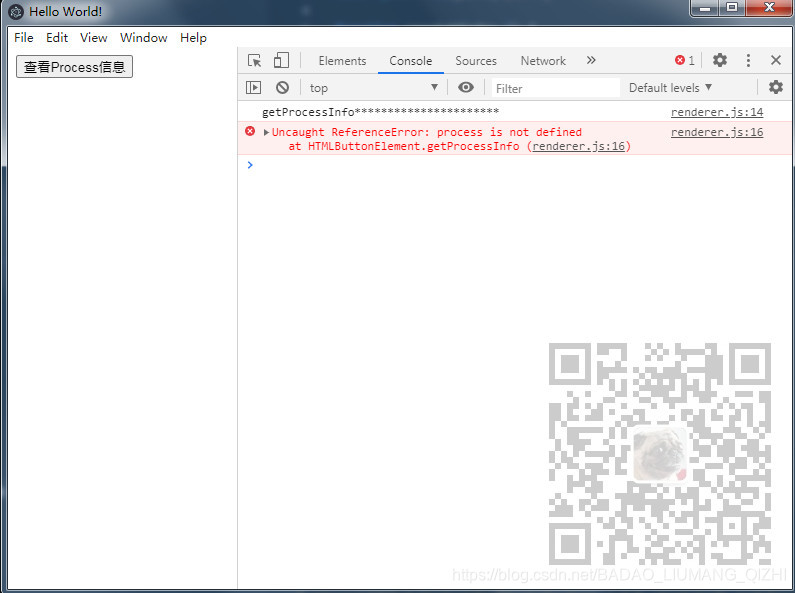Open the Help menu
Image resolution: width=795 pixels, height=593 pixels.
point(193,38)
